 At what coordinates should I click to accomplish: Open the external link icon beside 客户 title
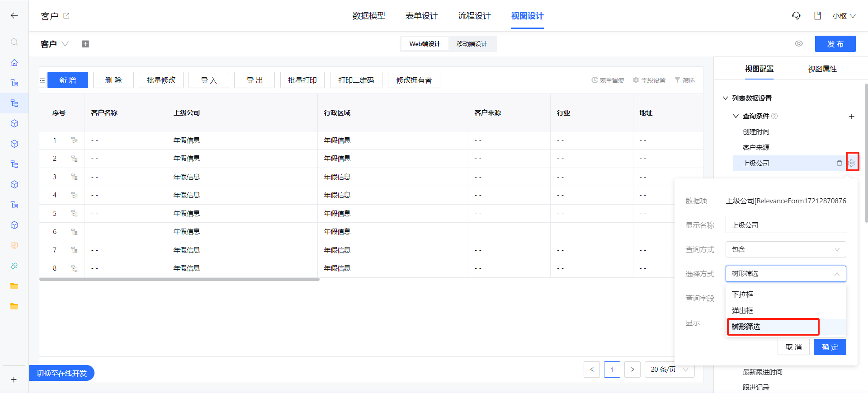(66, 16)
